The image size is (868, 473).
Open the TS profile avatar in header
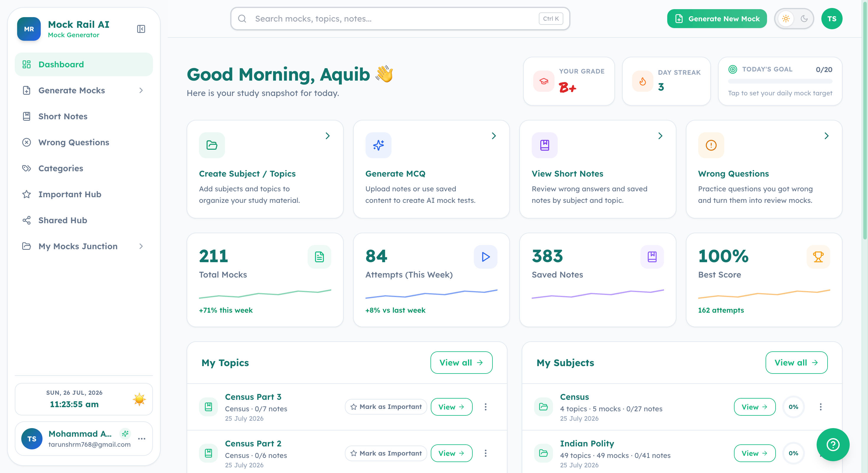pyautogui.click(x=832, y=19)
